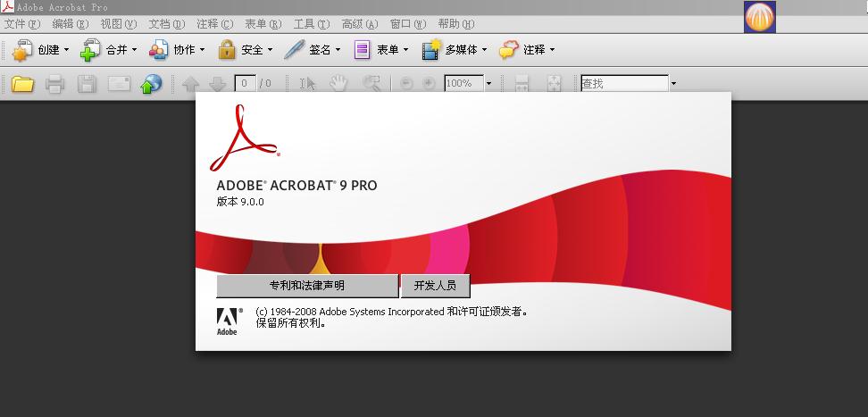Open the 表单(R) menu
The width and height of the screenshot is (868, 417).
263,24
